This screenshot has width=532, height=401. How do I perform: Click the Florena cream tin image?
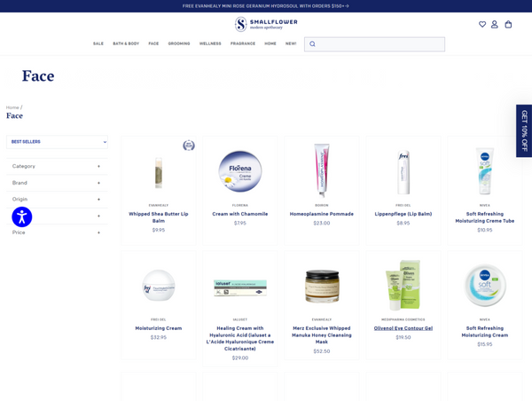pyautogui.click(x=240, y=171)
